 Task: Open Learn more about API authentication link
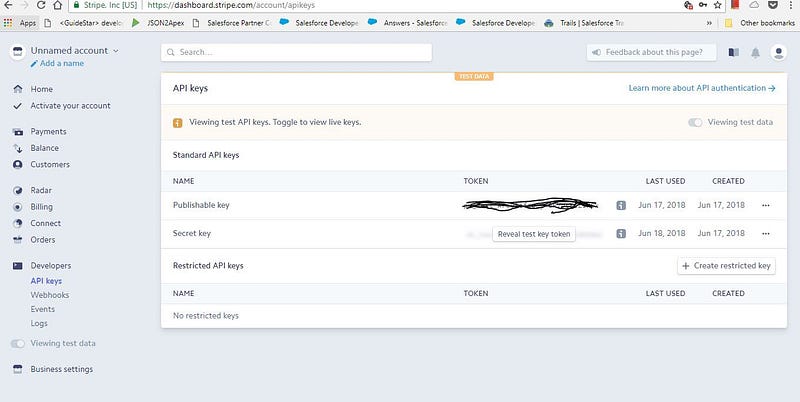[702, 88]
